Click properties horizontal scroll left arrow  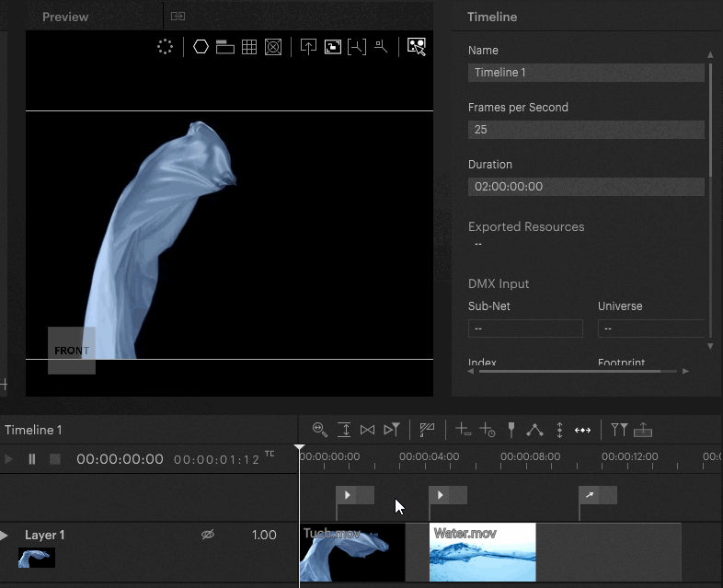(471, 371)
